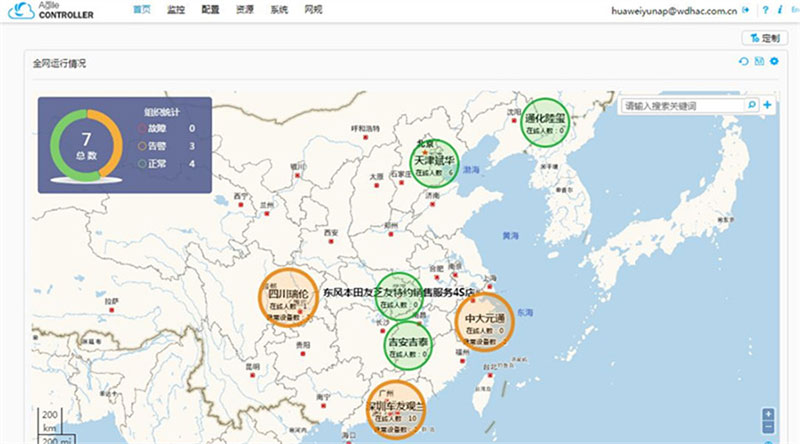Viewport: 800px width, 444px height.
Task: Open the panel settings gear icon
Action: pos(774,61)
